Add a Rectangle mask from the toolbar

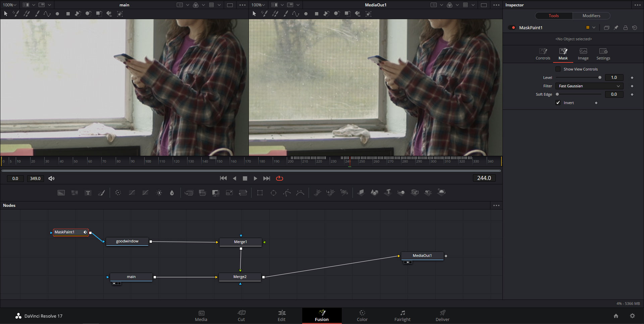coord(260,193)
